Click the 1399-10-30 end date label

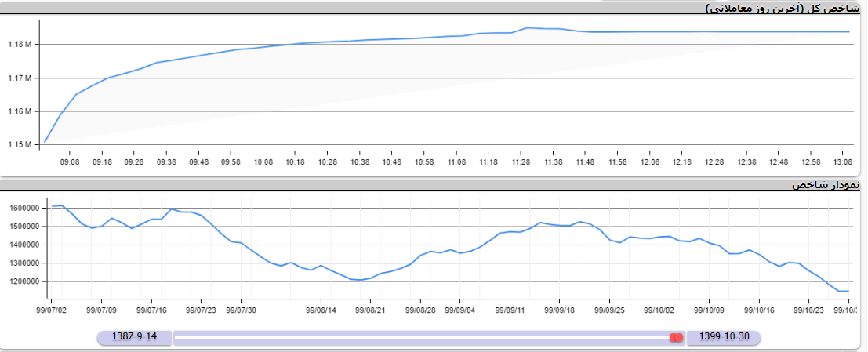point(724,337)
